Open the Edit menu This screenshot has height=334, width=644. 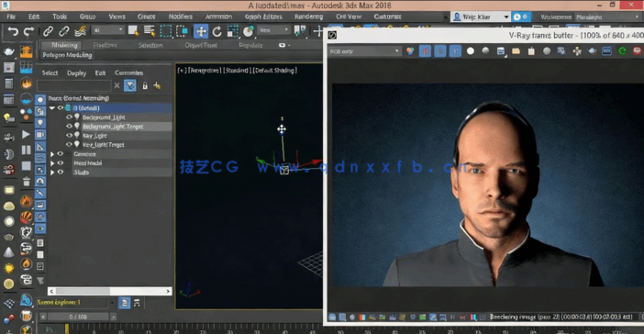click(x=34, y=17)
